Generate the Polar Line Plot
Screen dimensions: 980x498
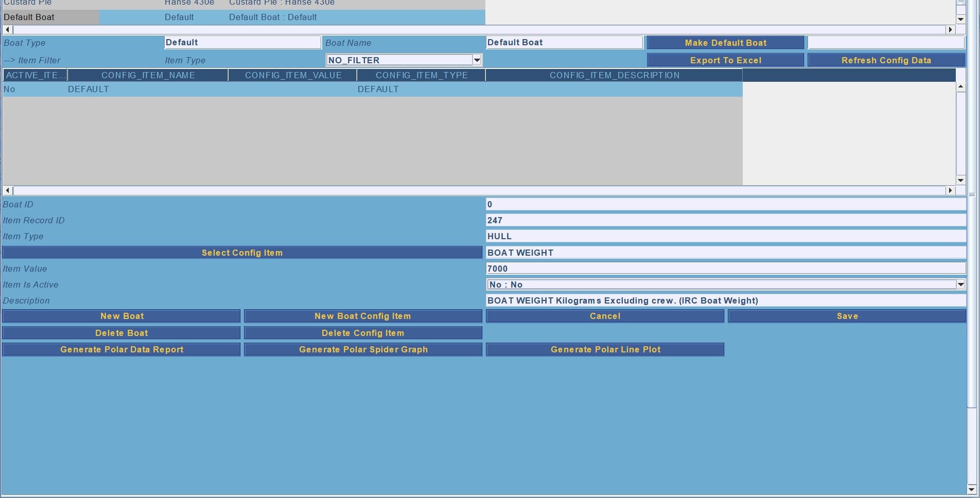coord(605,349)
